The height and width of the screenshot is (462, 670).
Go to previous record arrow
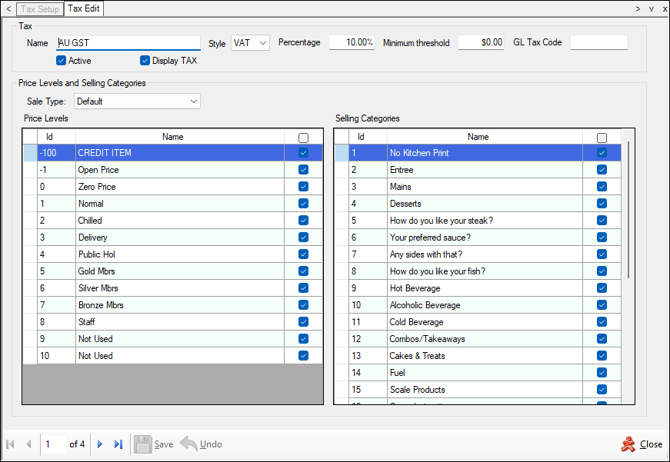tap(29, 444)
